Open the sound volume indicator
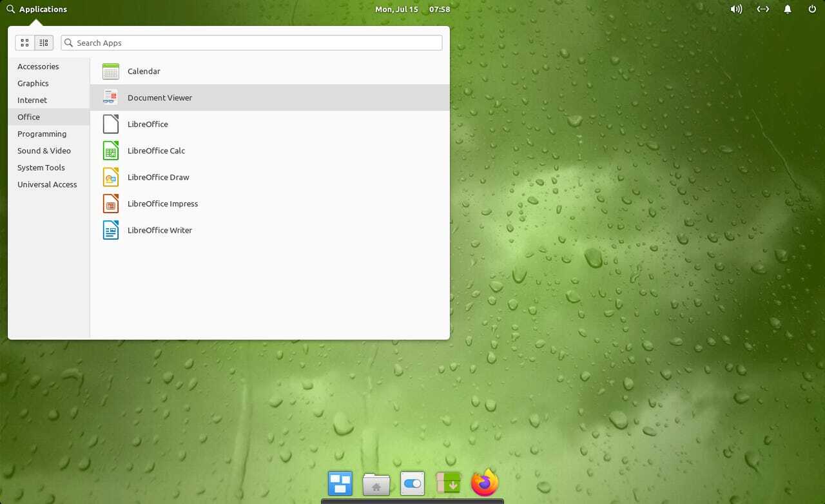The height and width of the screenshot is (504, 825). [736, 10]
